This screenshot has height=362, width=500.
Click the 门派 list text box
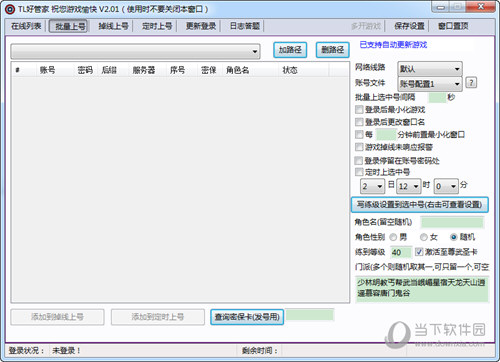coord(422,289)
